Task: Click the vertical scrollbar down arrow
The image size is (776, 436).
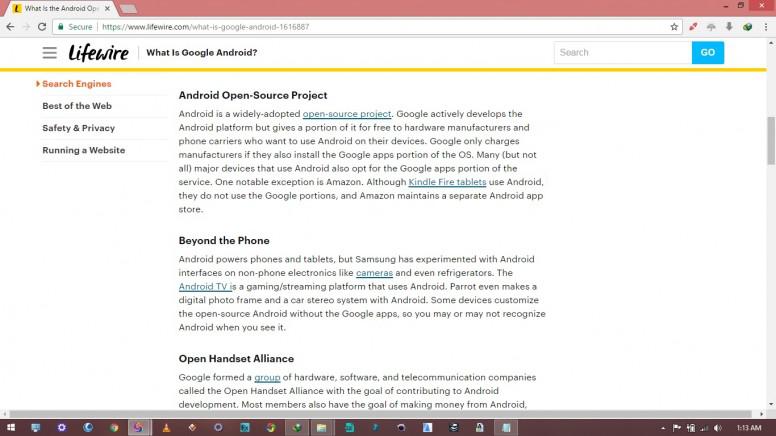Action: pos(771,404)
